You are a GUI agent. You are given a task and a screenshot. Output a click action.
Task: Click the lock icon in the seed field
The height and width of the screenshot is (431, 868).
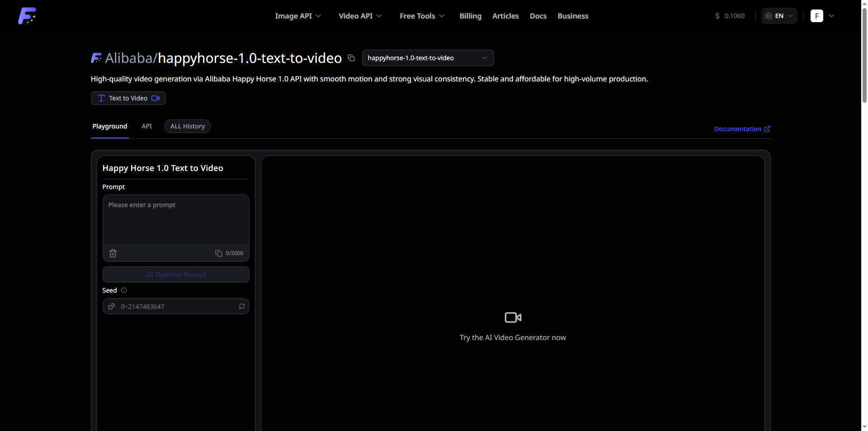pos(112,306)
